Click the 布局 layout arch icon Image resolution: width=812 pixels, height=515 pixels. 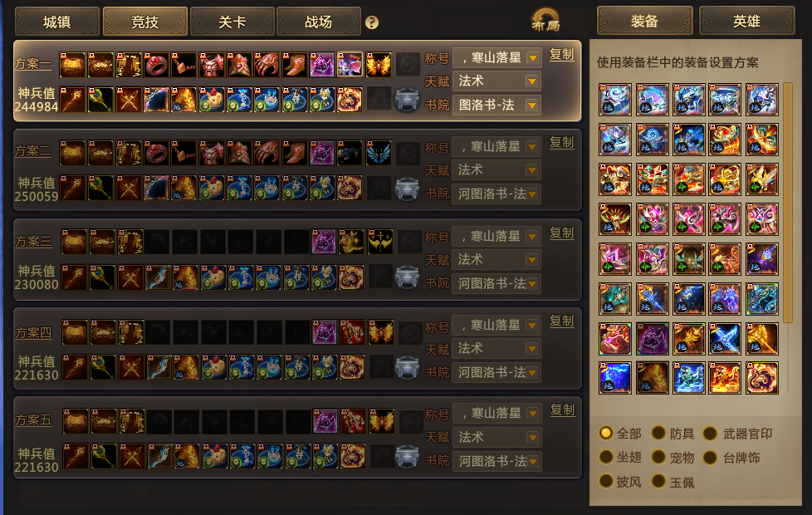point(545,20)
